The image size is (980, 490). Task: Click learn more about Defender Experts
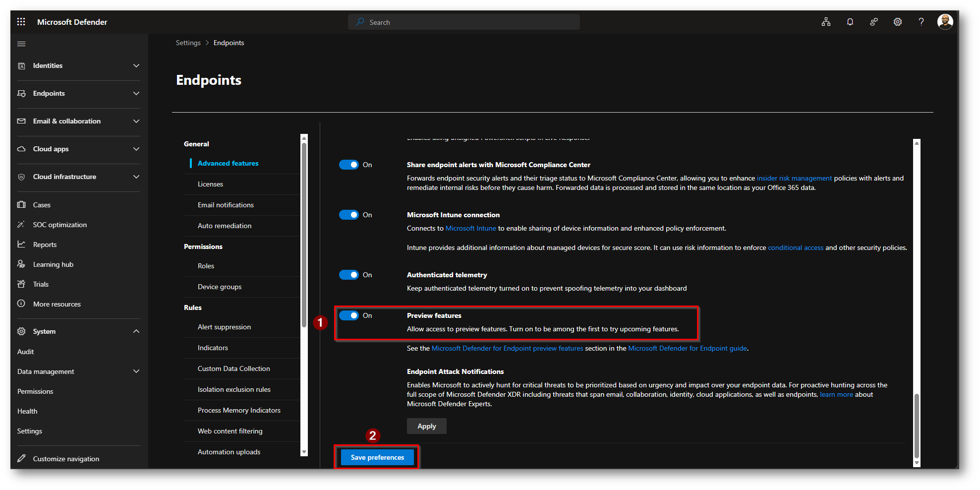click(836, 394)
